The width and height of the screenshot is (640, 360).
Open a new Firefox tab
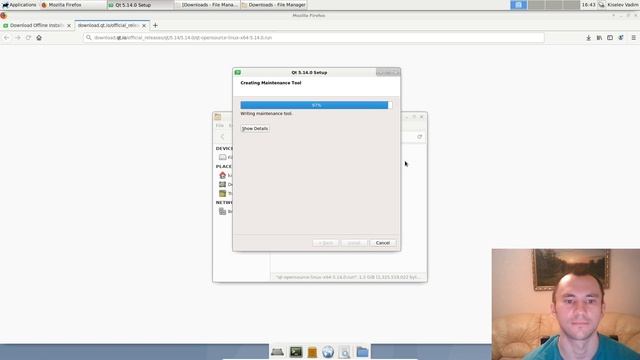point(155,25)
